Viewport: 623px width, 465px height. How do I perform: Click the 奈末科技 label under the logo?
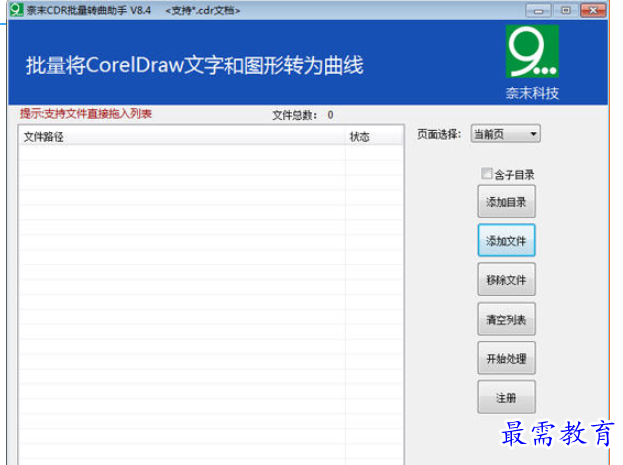[x=532, y=93]
